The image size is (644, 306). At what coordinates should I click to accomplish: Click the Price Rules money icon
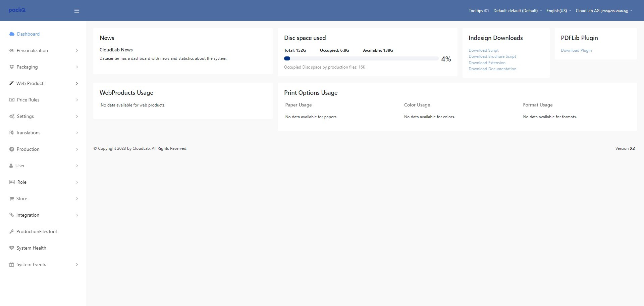[x=12, y=100]
